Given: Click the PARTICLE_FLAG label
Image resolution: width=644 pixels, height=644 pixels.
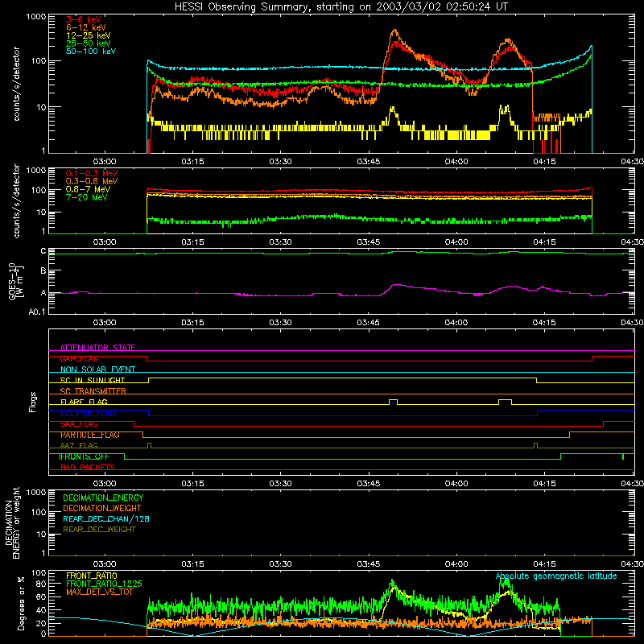Looking at the screenshot, I should point(90,435).
